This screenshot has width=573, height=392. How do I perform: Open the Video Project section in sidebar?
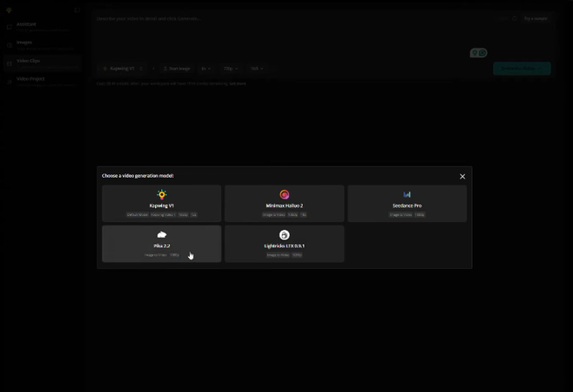43,81
